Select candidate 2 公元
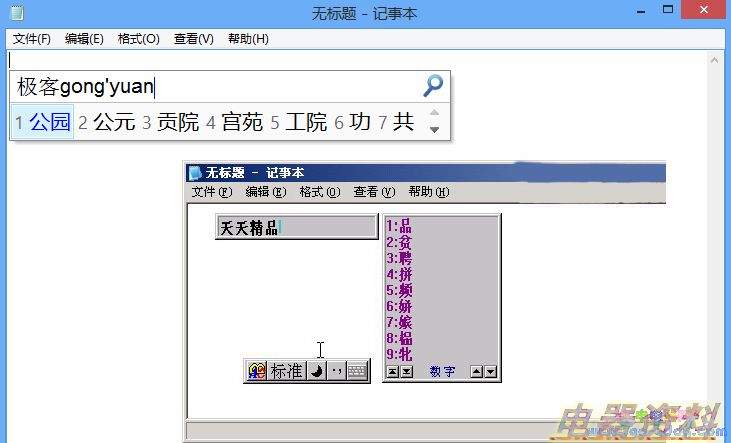The width and height of the screenshot is (731, 443). (107, 122)
